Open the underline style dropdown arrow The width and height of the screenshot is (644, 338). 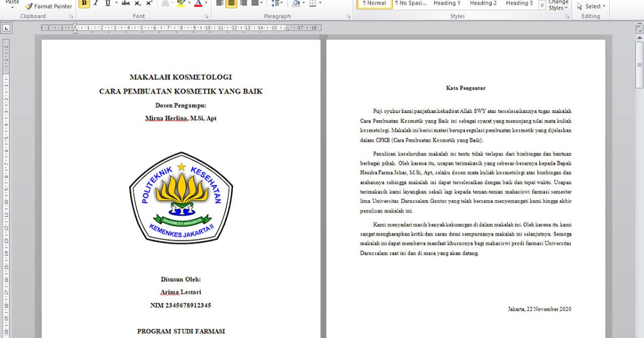[116, 3]
